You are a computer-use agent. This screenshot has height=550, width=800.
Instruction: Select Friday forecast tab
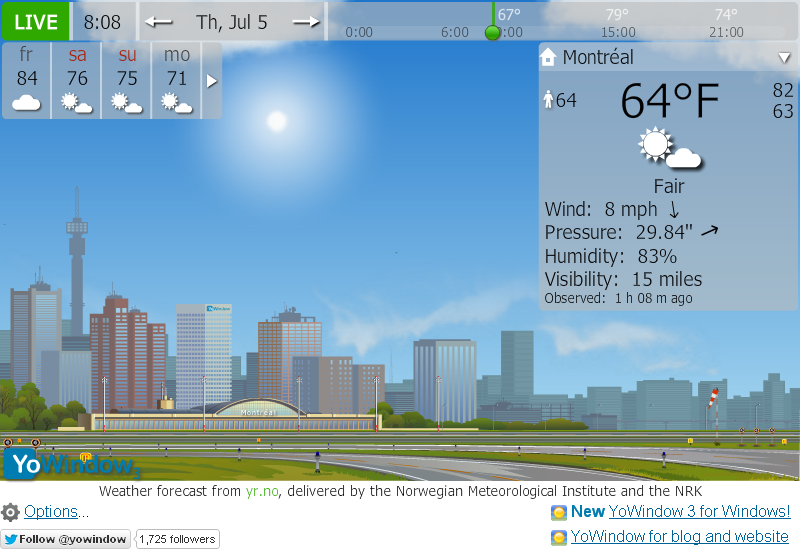(27, 80)
